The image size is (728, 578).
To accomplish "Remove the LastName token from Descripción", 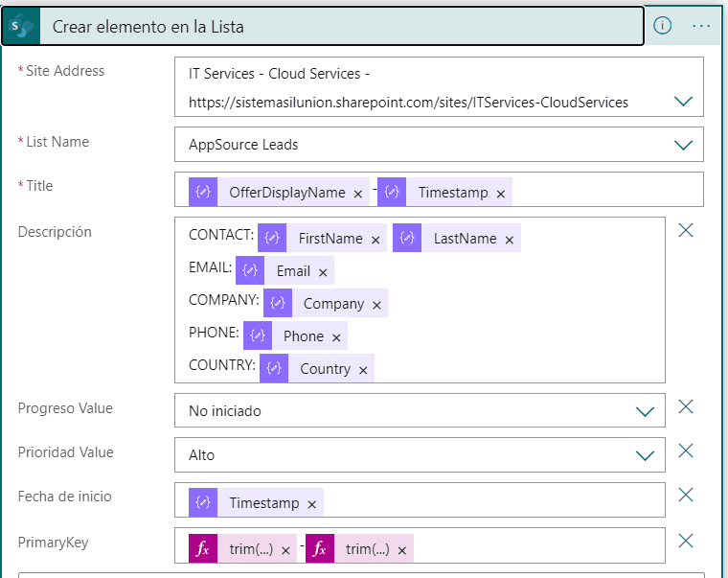I will point(510,240).
